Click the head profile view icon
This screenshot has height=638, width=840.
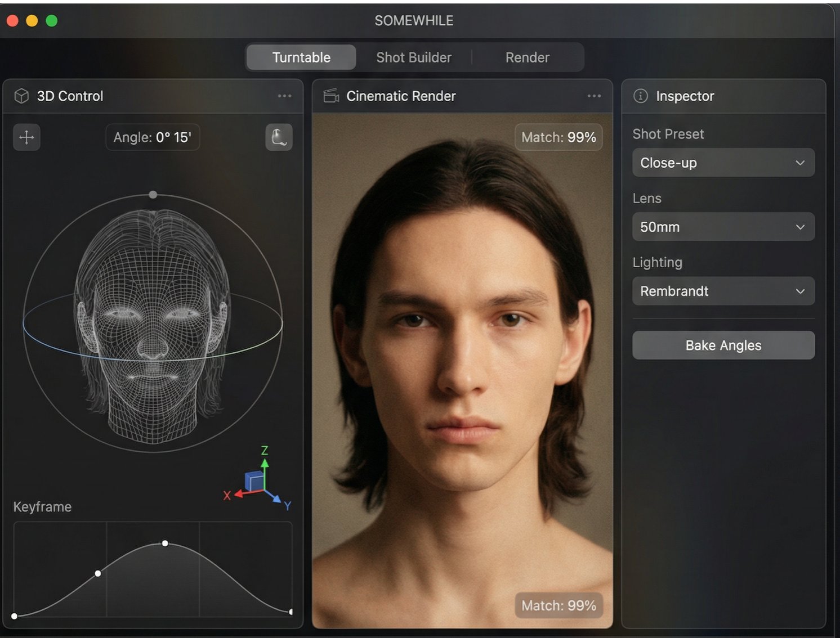279,137
